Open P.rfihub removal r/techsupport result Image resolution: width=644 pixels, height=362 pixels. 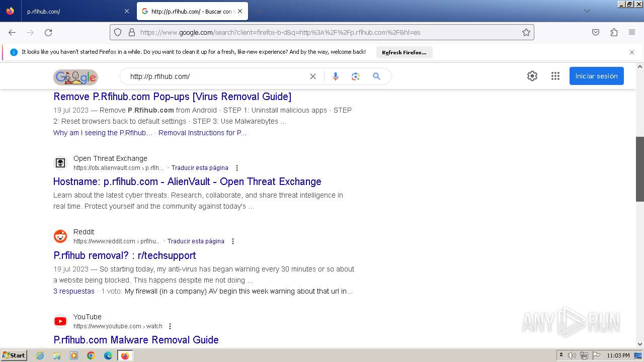point(125,255)
